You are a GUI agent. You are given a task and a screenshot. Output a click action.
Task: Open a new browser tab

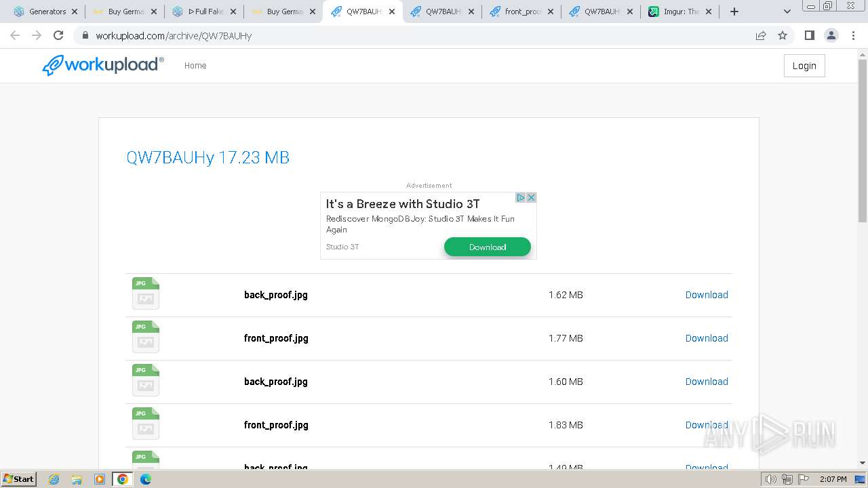coord(734,12)
